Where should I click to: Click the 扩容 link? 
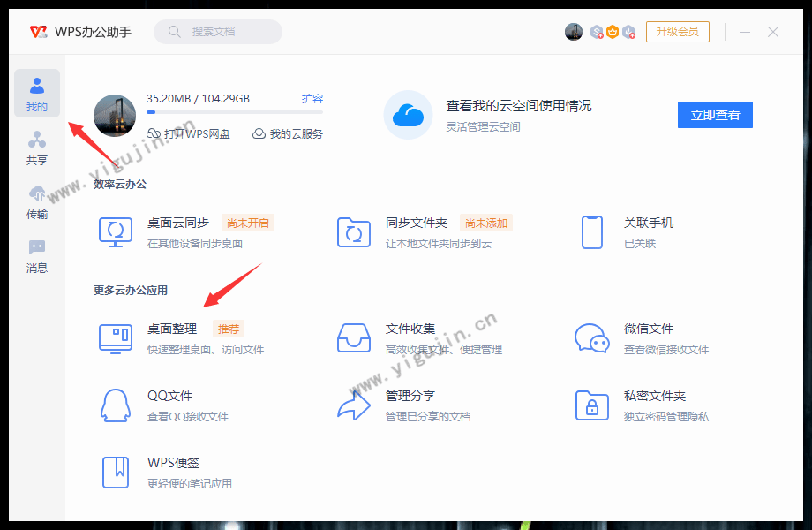point(312,98)
